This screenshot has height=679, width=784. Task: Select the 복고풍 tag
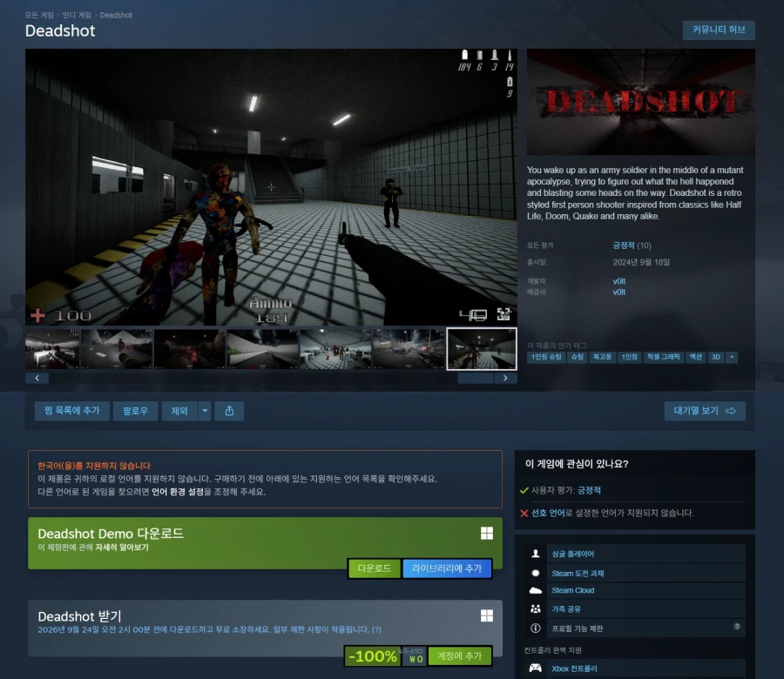(x=602, y=357)
